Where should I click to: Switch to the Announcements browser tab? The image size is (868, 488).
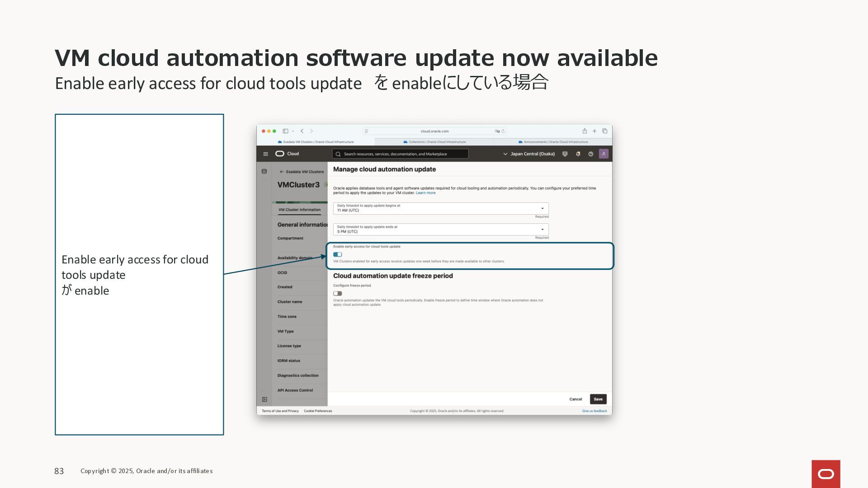tap(552, 142)
